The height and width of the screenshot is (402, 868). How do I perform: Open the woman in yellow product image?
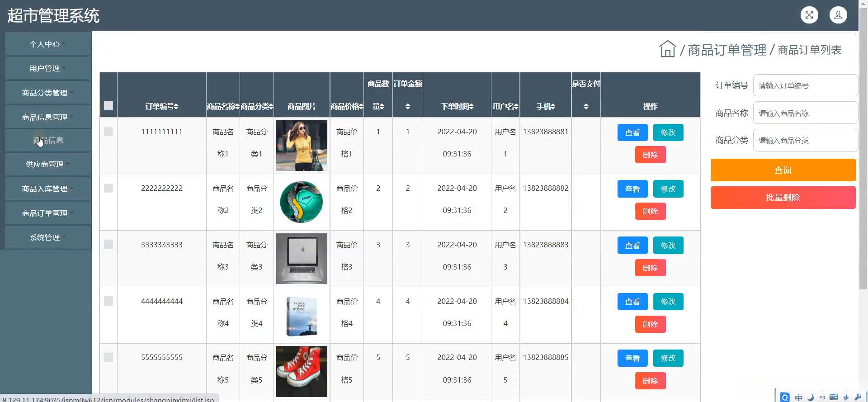coord(302,146)
